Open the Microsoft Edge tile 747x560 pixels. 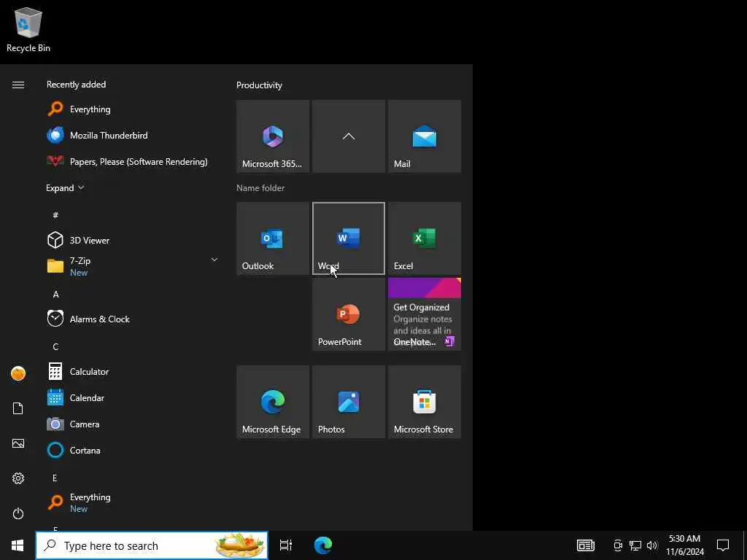[x=273, y=402]
